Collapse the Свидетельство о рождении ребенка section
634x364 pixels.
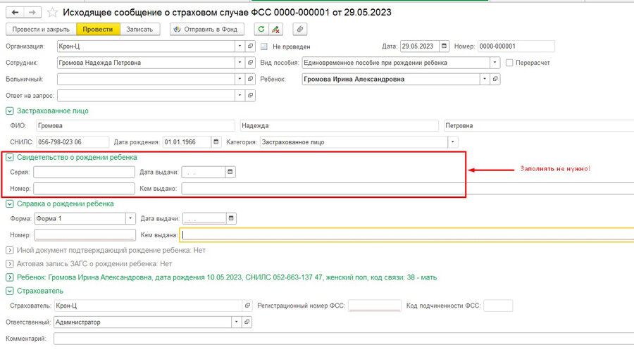(10, 158)
